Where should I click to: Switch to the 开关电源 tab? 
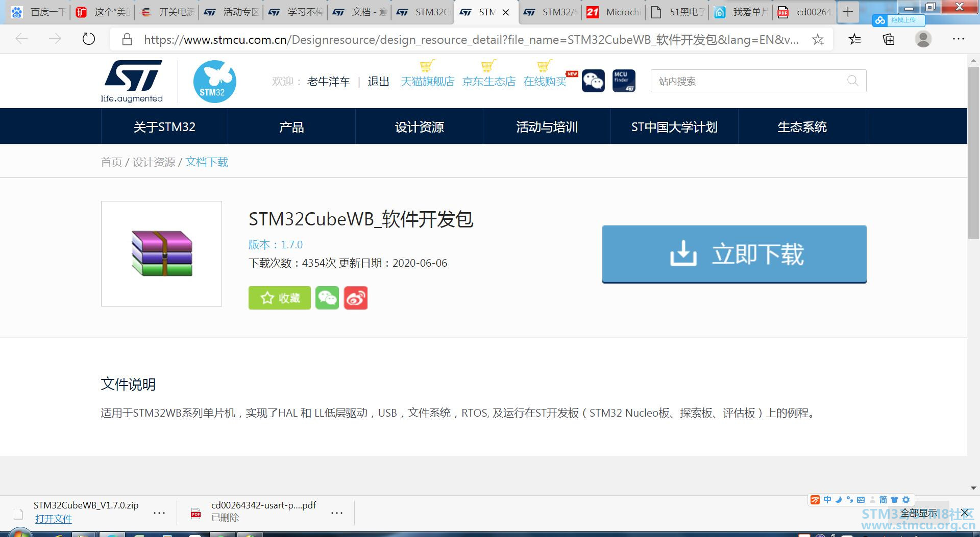click(167, 12)
